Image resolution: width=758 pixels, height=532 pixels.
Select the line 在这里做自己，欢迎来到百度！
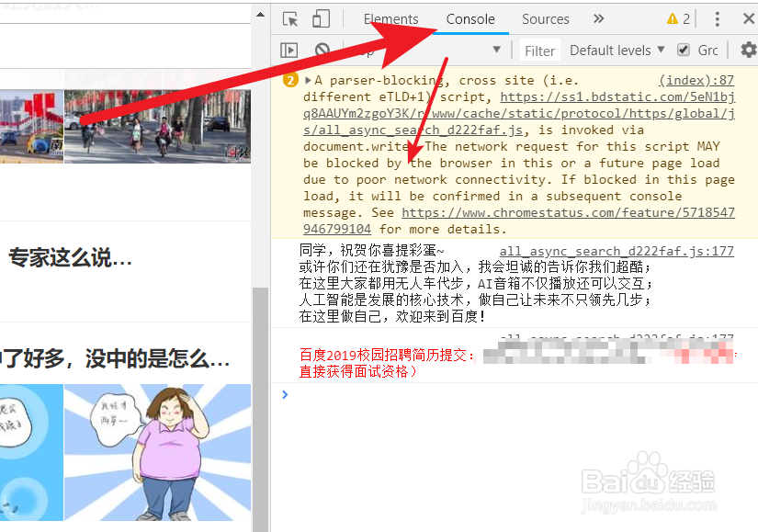point(392,316)
